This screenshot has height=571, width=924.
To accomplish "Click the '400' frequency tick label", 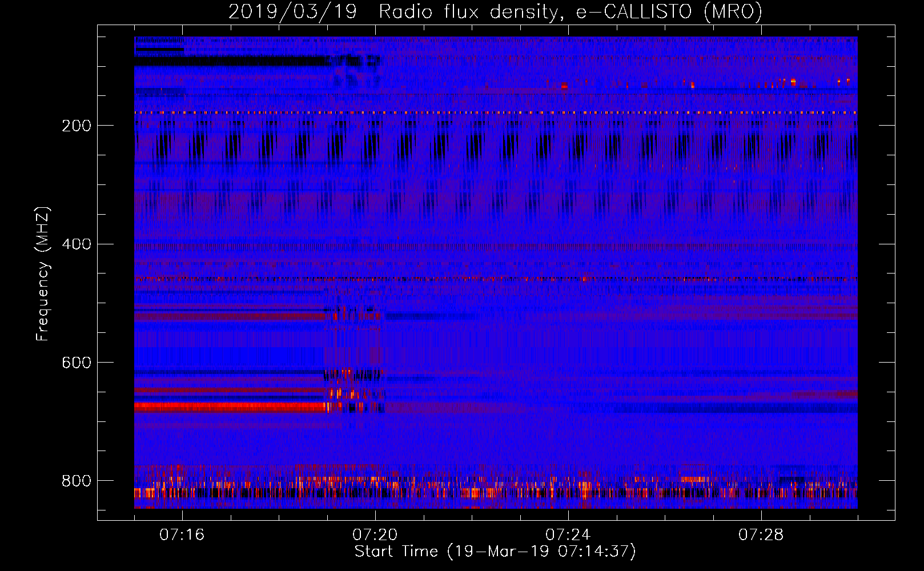I will tap(77, 244).
